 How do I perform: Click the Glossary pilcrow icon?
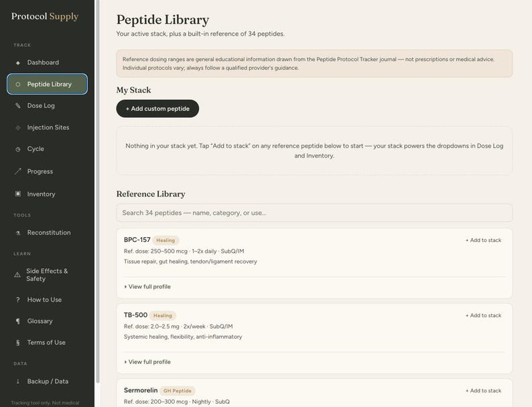point(18,321)
